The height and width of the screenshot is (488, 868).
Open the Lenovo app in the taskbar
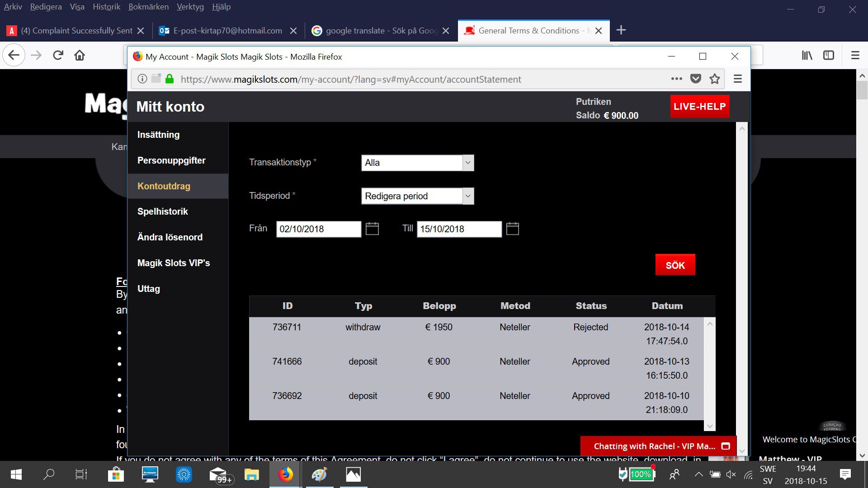(150, 474)
